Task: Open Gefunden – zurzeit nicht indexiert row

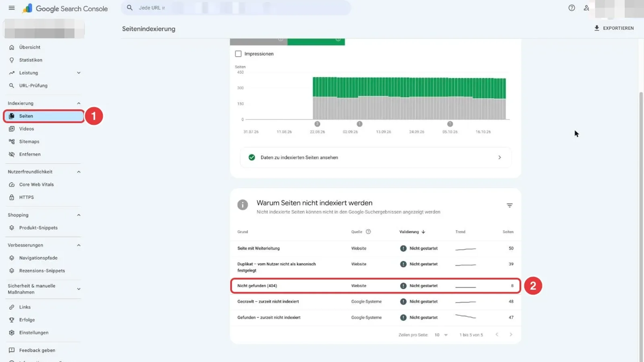Action: [376, 317]
